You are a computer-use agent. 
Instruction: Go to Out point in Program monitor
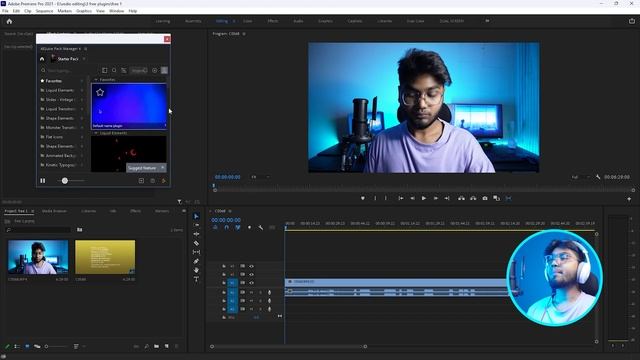coord(447,198)
